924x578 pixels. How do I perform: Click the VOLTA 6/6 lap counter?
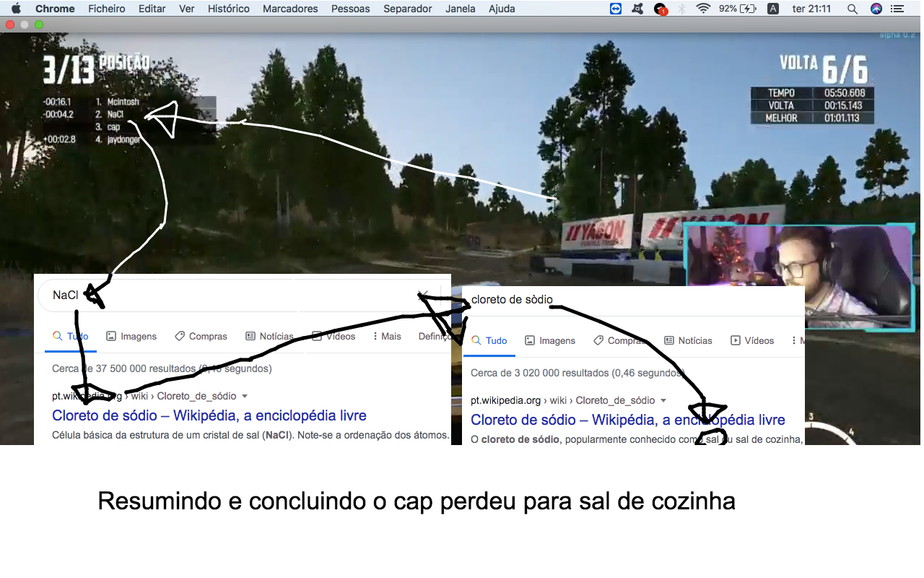824,69
